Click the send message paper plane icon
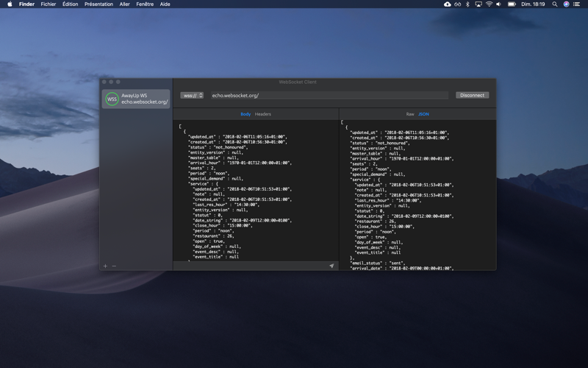The height and width of the screenshot is (368, 588). [x=331, y=266]
